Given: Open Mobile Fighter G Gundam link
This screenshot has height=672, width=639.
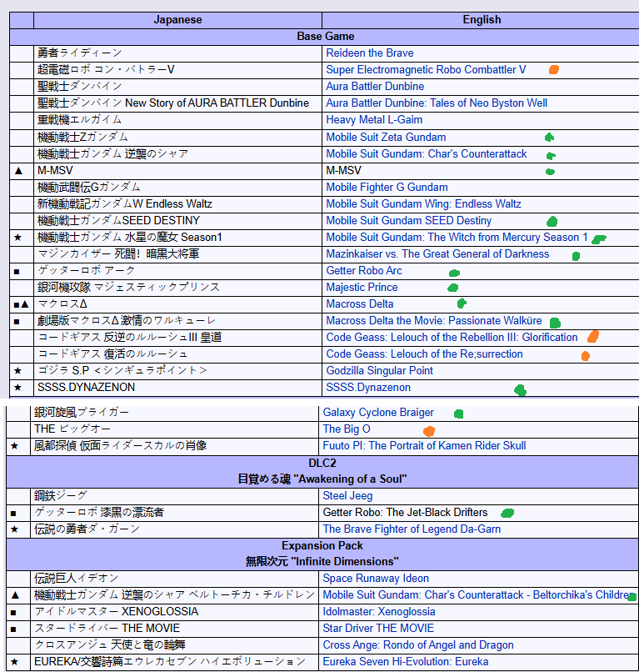Looking at the screenshot, I should [387, 188].
